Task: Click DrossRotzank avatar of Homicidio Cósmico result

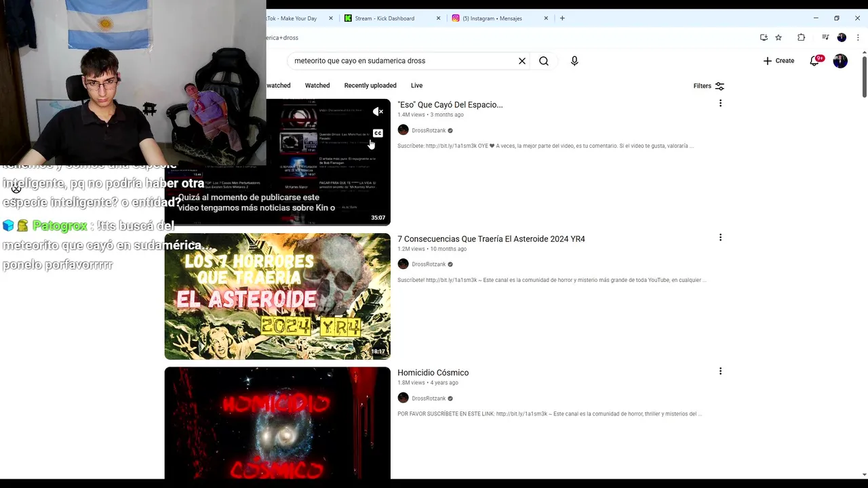Action: [403, 399]
